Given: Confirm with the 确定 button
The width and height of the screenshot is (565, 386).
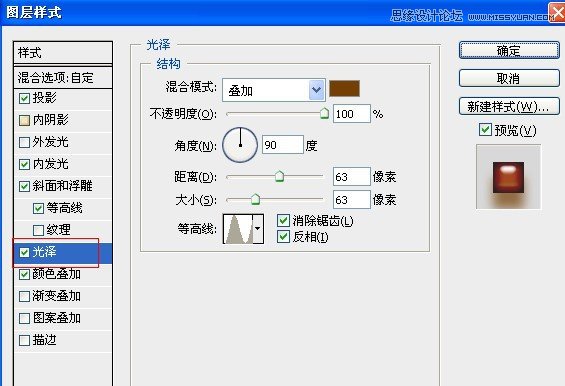Looking at the screenshot, I should pyautogui.click(x=509, y=50).
